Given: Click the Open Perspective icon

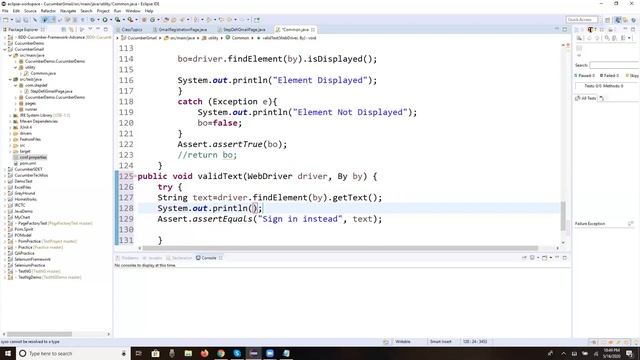Looking at the screenshot, I should pyautogui.click(x=607, y=20).
